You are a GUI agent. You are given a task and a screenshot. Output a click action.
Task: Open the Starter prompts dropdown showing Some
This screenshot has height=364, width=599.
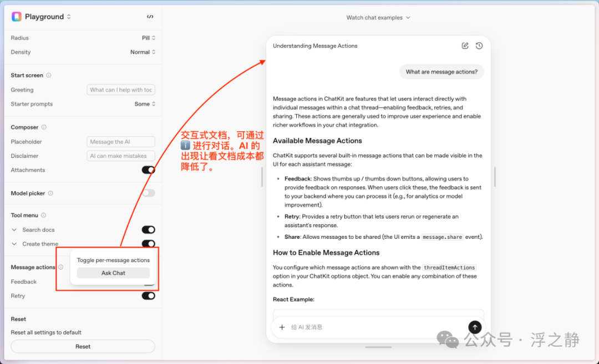pos(145,104)
